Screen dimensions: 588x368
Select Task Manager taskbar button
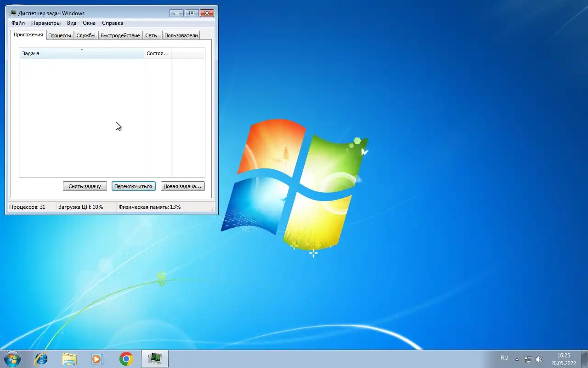click(x=155, y=359)
